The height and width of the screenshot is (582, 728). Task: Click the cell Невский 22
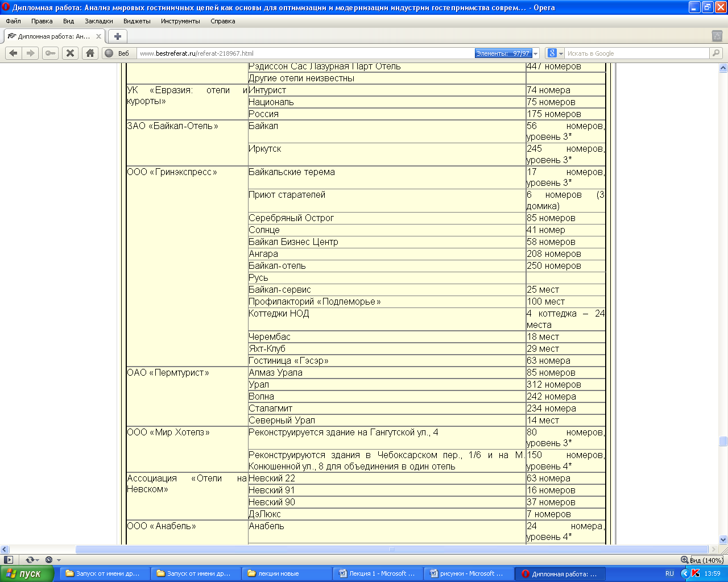(x=387, y=479)
